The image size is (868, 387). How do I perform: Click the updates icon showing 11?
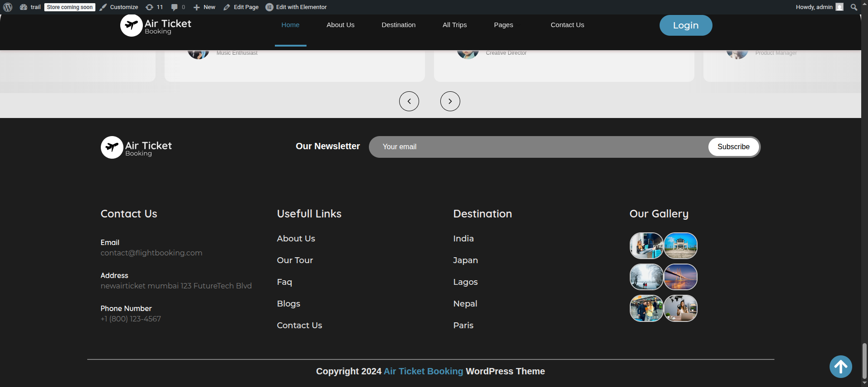[x=154, y=7]
